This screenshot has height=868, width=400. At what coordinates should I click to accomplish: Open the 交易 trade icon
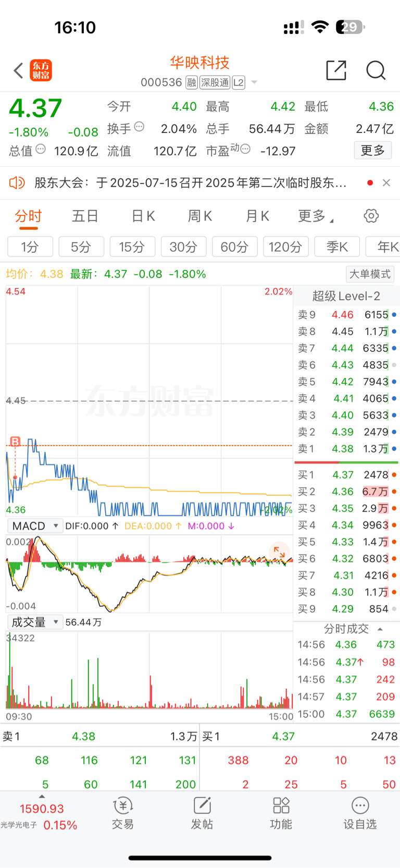pos(123,813)
